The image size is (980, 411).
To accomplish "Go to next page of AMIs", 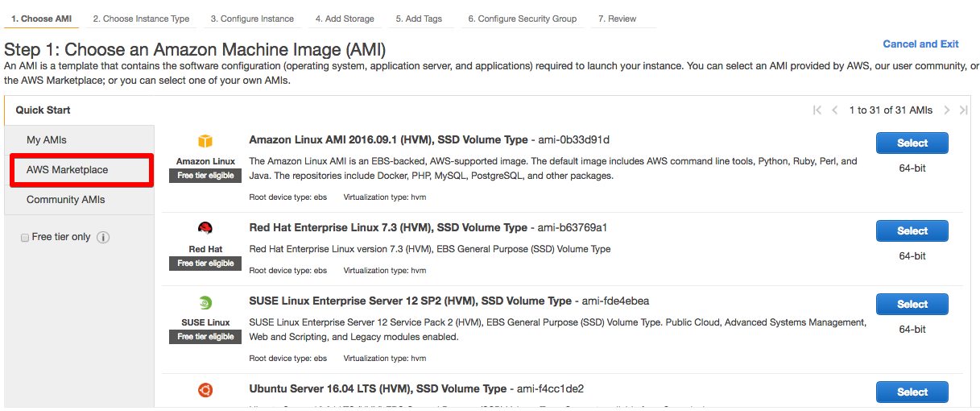I will 947,110.
